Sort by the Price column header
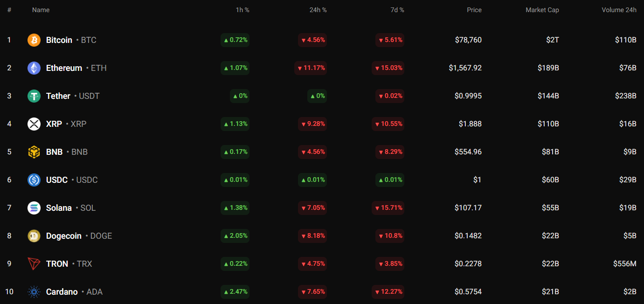This screenshot has height=304, width=644. 474,10
